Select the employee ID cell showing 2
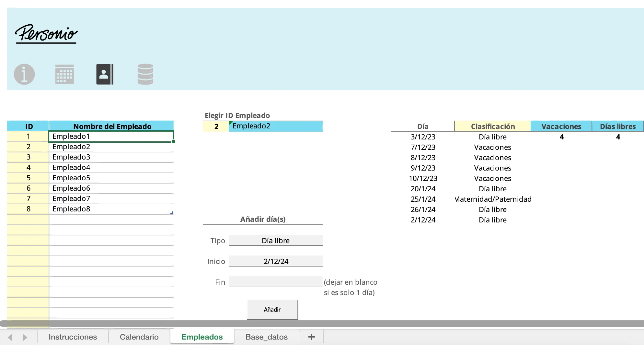This screenshot has height=345, width=644. pyautogui.click(x=216, y=126)
